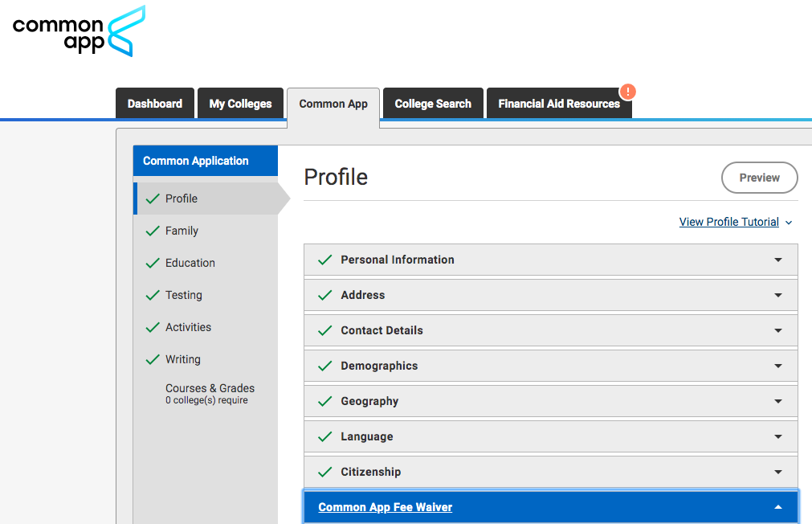Screen dimensions: 812x524
Task: Click the "0 college(s) require" text
Action: [206, 400]
